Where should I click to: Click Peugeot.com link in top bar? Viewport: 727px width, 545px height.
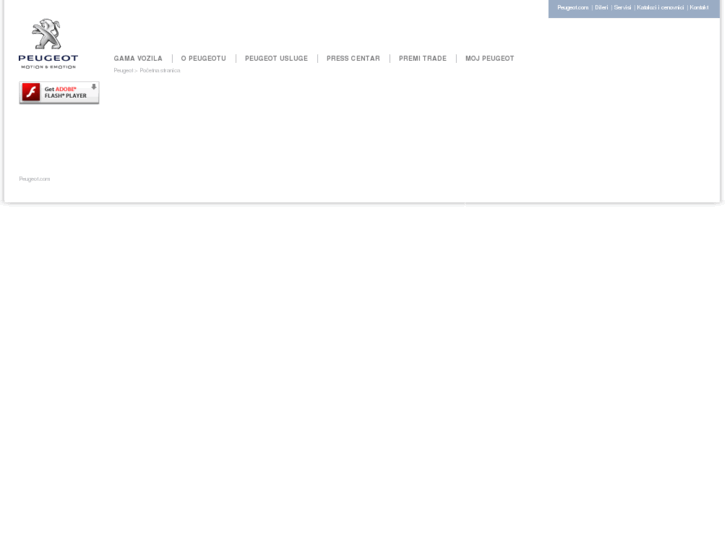(x=573, y=7)
